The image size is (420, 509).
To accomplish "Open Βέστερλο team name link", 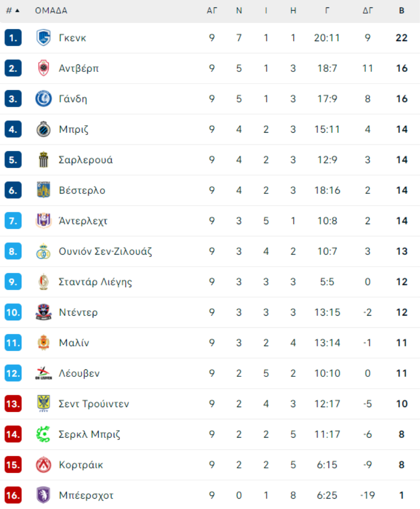I will [82, 190].
